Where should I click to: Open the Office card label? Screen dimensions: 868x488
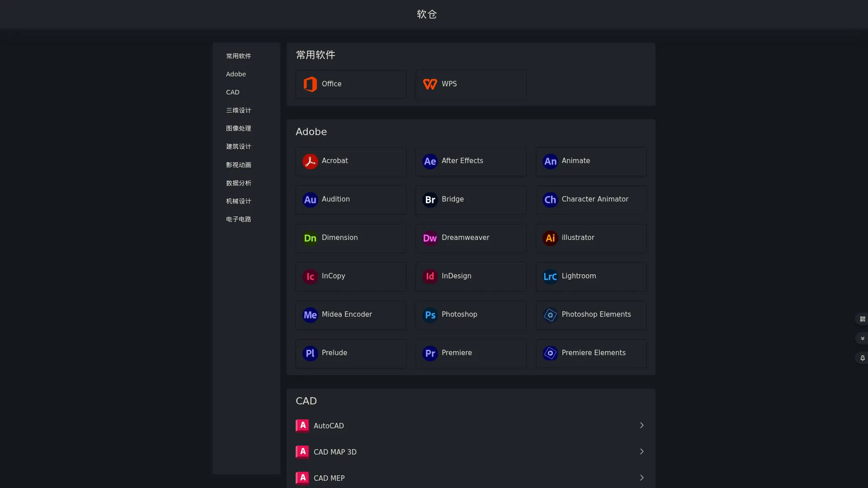331,84
